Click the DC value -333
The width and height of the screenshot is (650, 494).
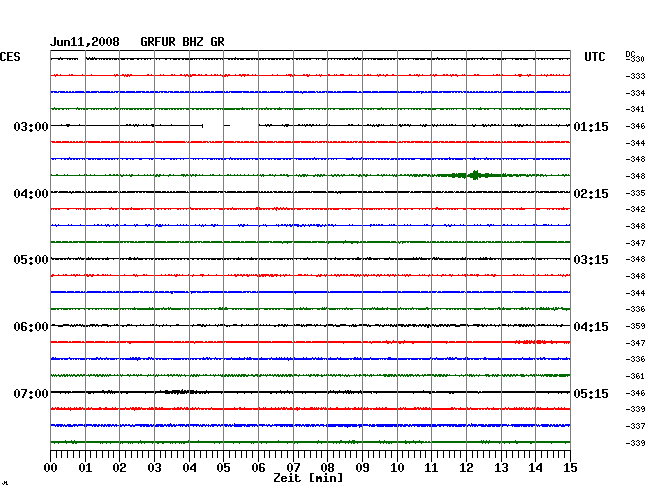[x=635, y=76]
